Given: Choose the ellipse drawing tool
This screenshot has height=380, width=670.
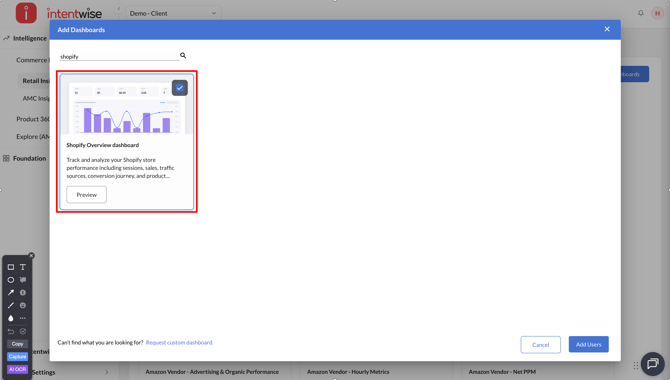Looking at the screenshot, I should pyautogui.click(x=11, y=280).
